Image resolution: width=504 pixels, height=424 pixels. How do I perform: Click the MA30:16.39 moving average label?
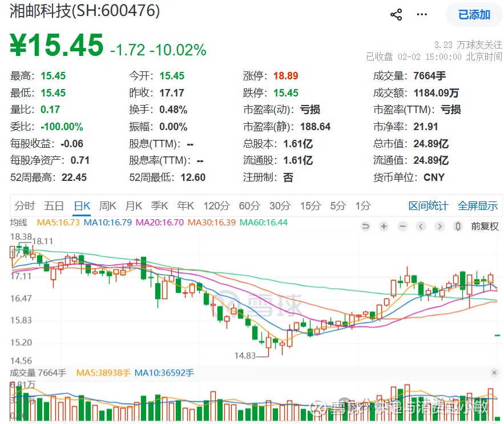(x=212, y=223)
